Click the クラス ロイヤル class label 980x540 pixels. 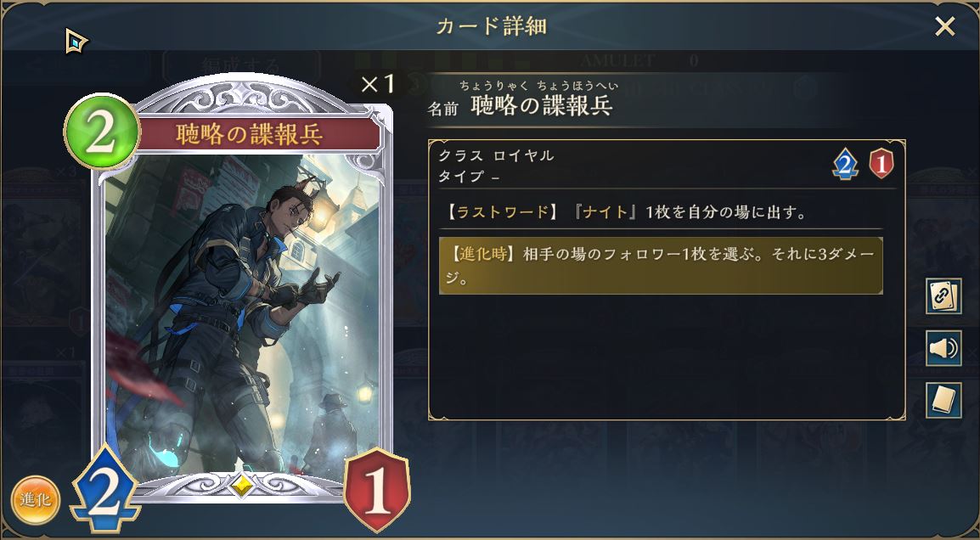tap(496, 155)
